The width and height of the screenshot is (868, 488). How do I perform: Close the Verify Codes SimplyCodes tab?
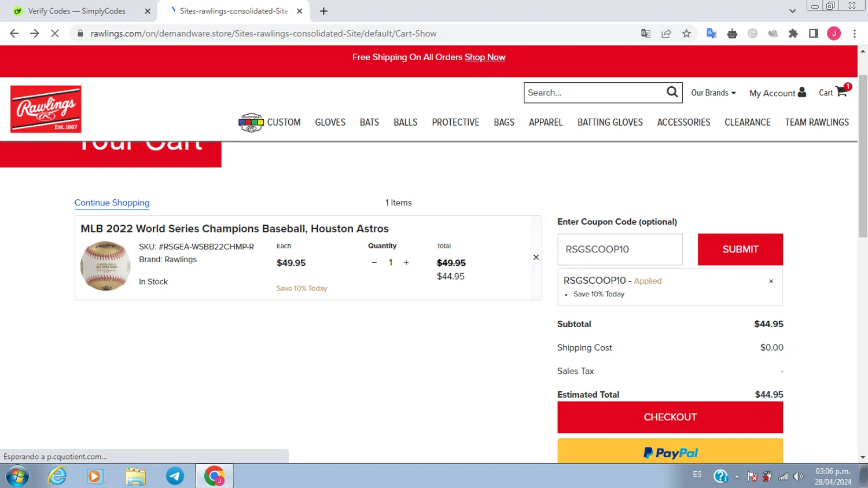click(148, 11)
